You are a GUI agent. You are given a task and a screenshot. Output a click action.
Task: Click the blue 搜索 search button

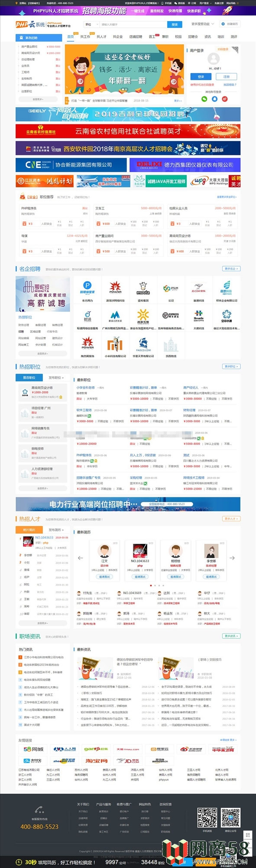tap(175, 25)
